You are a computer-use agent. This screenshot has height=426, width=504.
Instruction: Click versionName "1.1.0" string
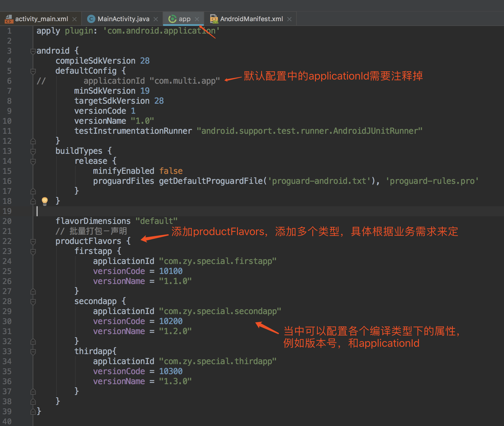175,281
